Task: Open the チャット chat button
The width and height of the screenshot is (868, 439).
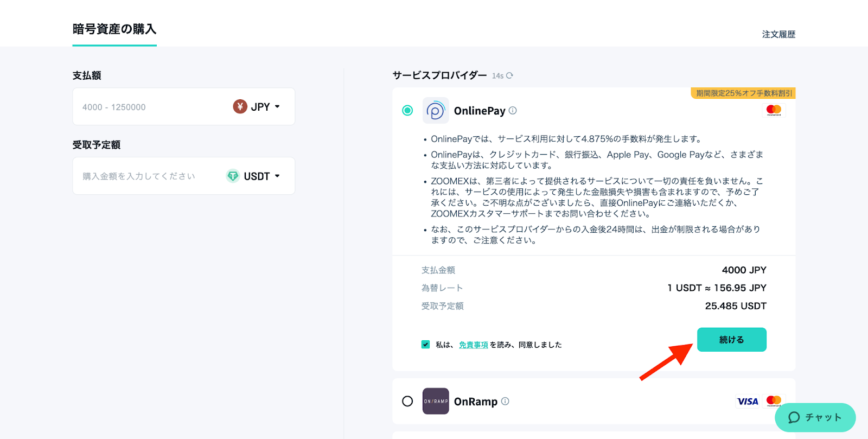Action: 815,417
